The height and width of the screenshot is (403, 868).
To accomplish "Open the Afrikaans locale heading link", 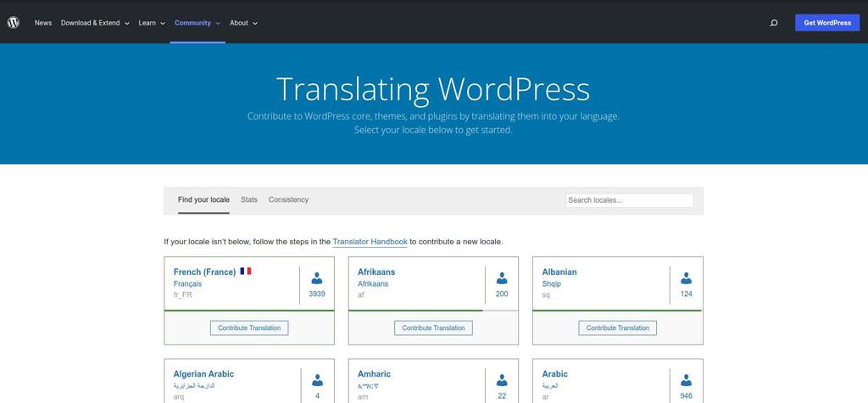I will pyautogui.click(x=376, y=271).
